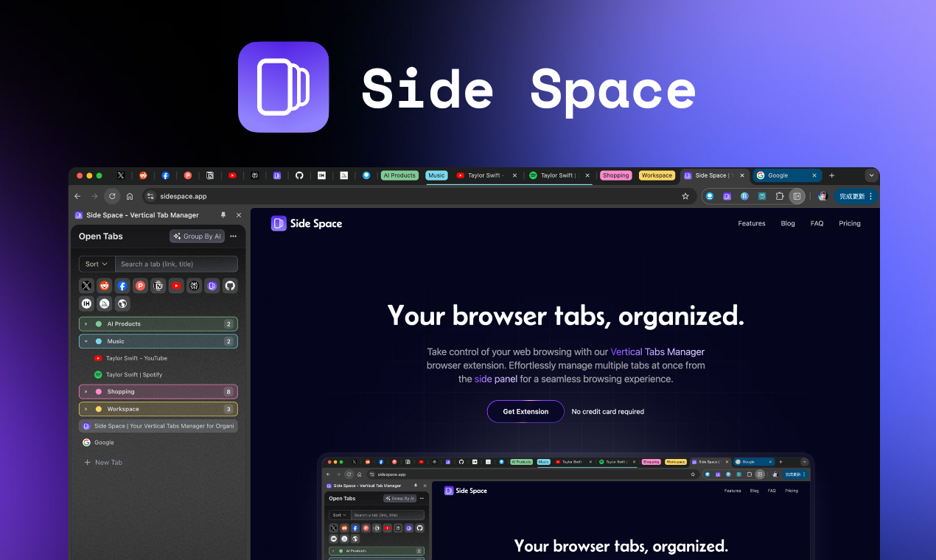The height and width of the screenshot is (560, 936).
Task: Click the Search a tab input field
Action: [x=176, y=264]
